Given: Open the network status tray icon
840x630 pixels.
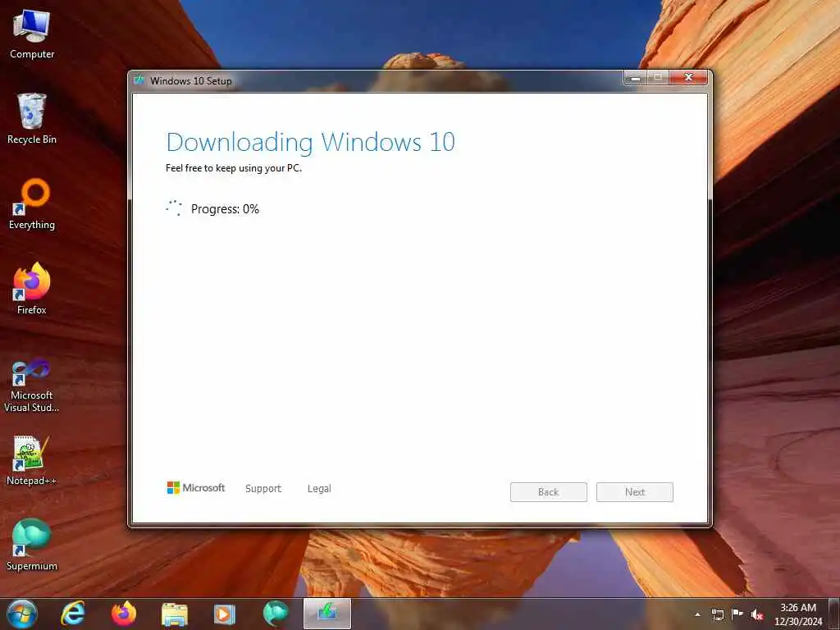Looking at the screenshot, I should 717,614.
